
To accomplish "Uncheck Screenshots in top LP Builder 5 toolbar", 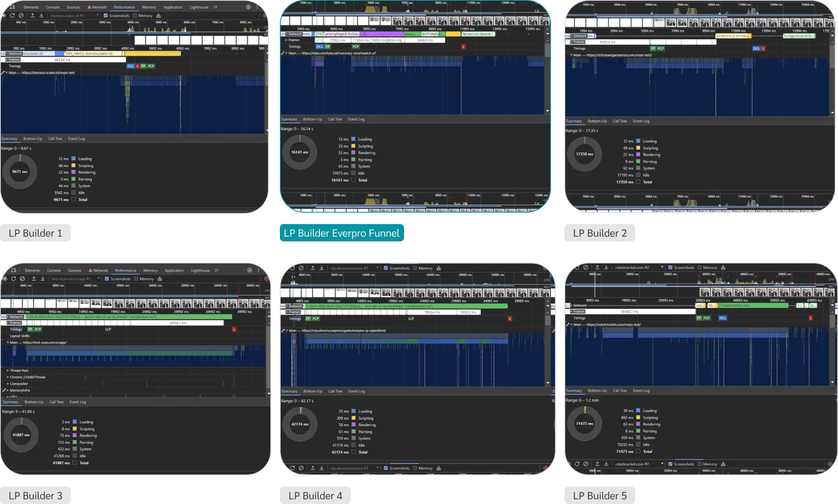I will point(671,267).
